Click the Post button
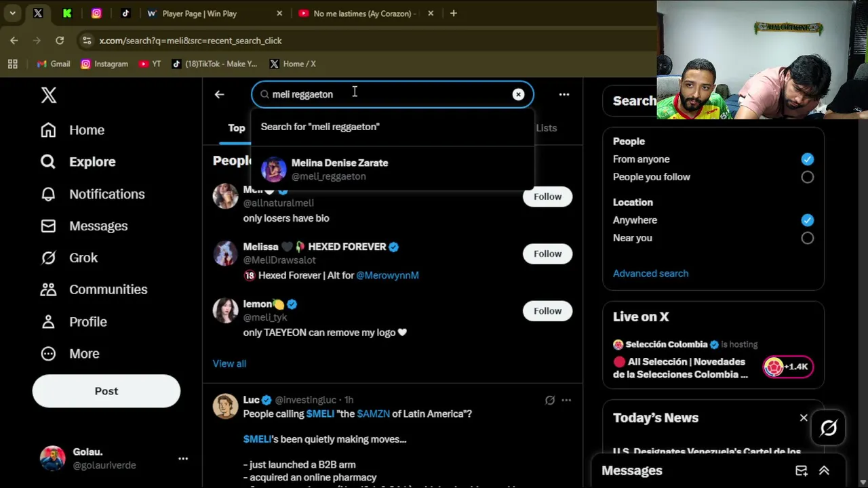The height and width of the screenshot is (488, 868). (x=106, y=391)
